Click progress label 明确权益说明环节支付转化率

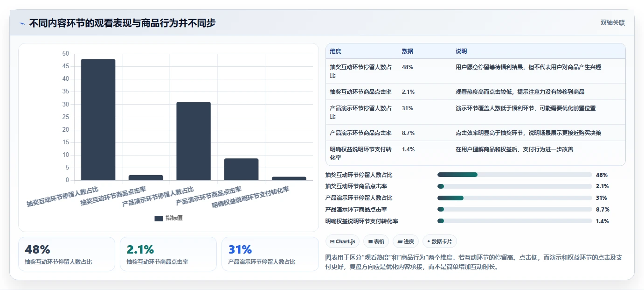[x=361, y=221]
